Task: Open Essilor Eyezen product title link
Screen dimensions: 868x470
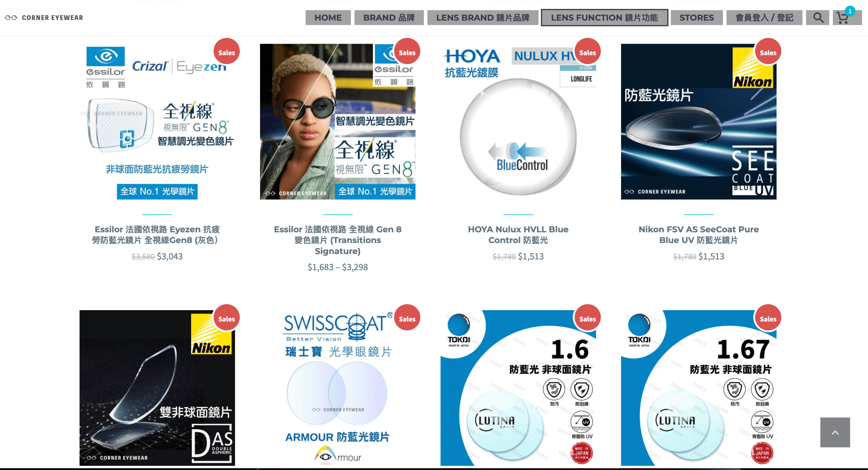Action: [x=157, y=235]
